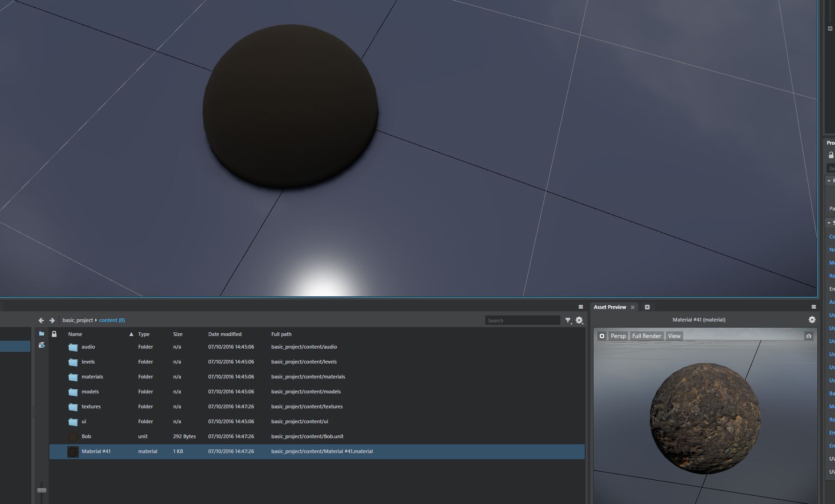
Task: Add a new tab next to Asset Preview
Action: point(647,307)
